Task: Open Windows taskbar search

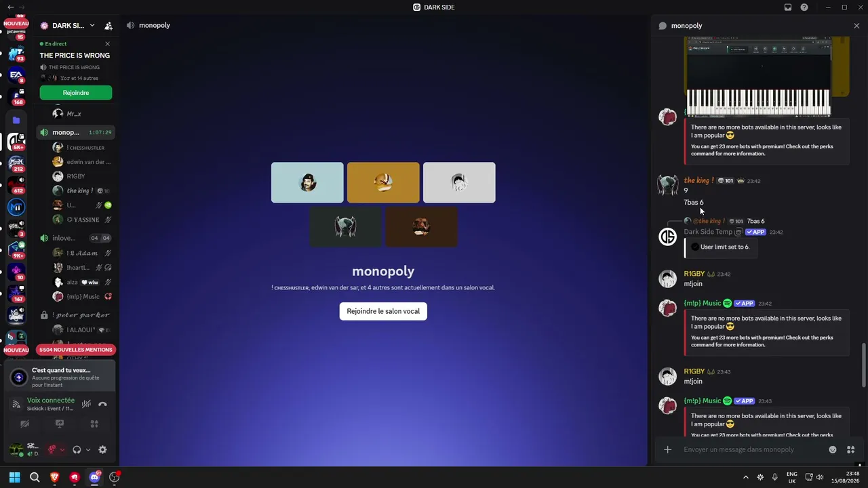Action: click(35, 477)
